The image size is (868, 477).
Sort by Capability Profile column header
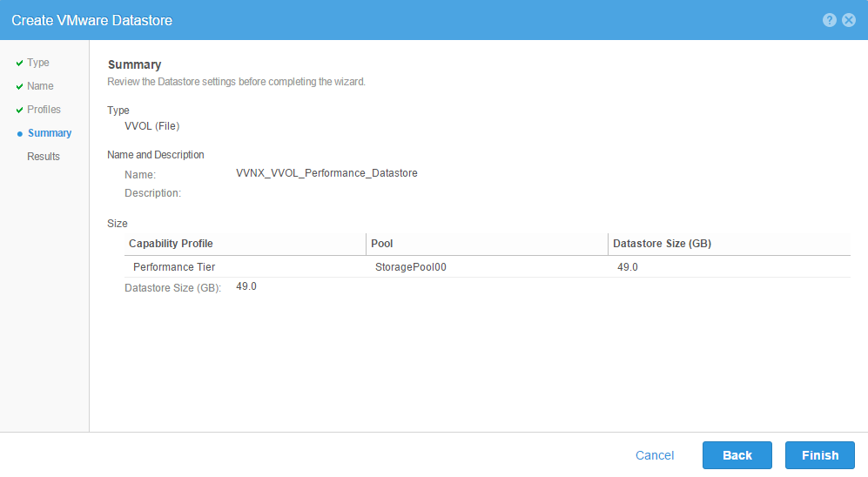[171, 244]
